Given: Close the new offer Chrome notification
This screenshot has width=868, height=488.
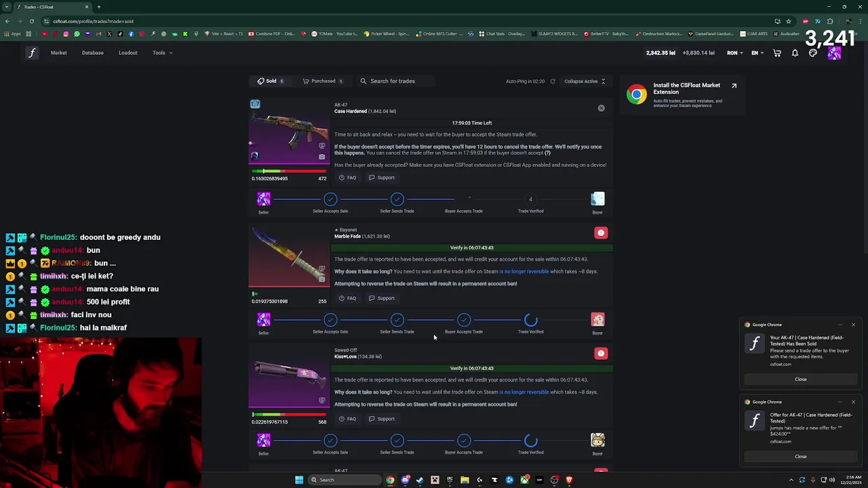Looking at the screenshot, I should pos(800,457).
